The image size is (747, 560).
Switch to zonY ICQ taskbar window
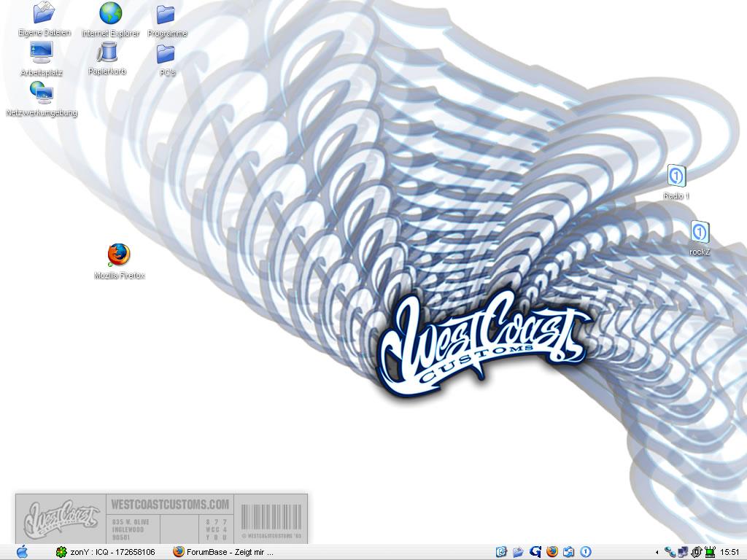(105, 552)
